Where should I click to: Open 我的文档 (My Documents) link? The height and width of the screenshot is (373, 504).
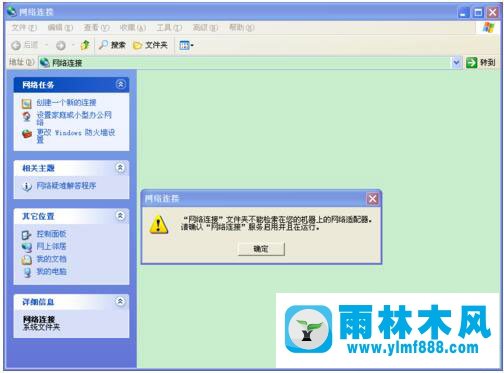pyautogui.click(x=51, y=259)
